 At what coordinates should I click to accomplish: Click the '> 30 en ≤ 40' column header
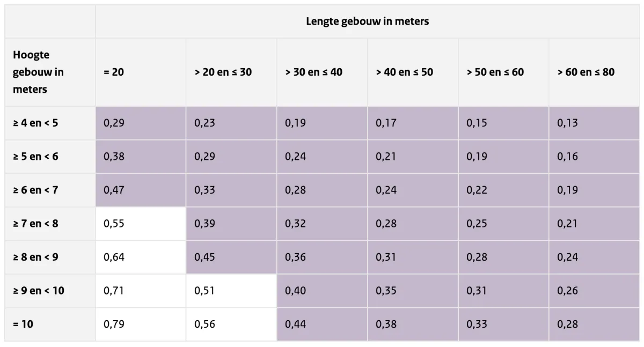pos(313,72)
